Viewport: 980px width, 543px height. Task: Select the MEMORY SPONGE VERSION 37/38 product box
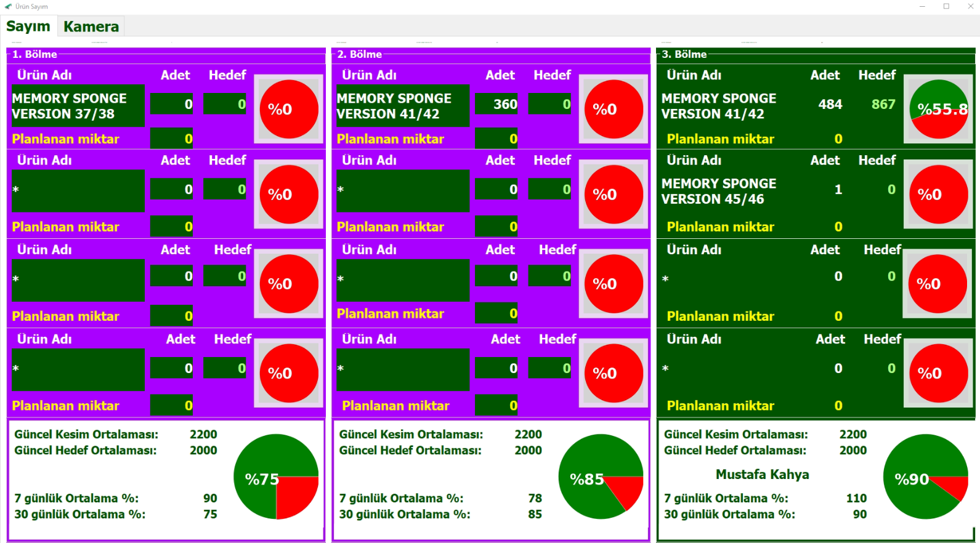click(x=78, y=106)
